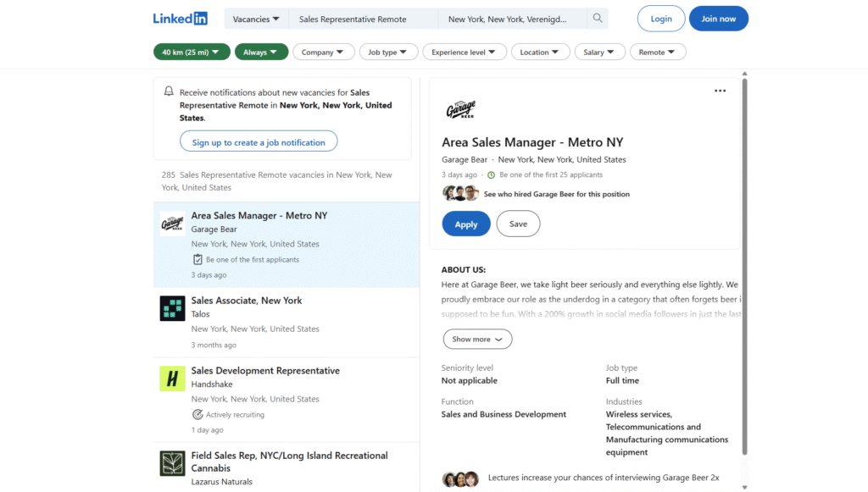Click the Login button
This screenshot has width=868, height=492.
[661, 19]
